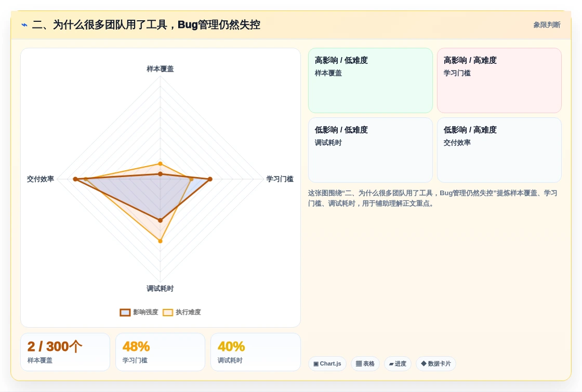This screenshot has height=392, width=582.
Task: Click the 48% 学习门槛 stat card
Action: point(161,352)
